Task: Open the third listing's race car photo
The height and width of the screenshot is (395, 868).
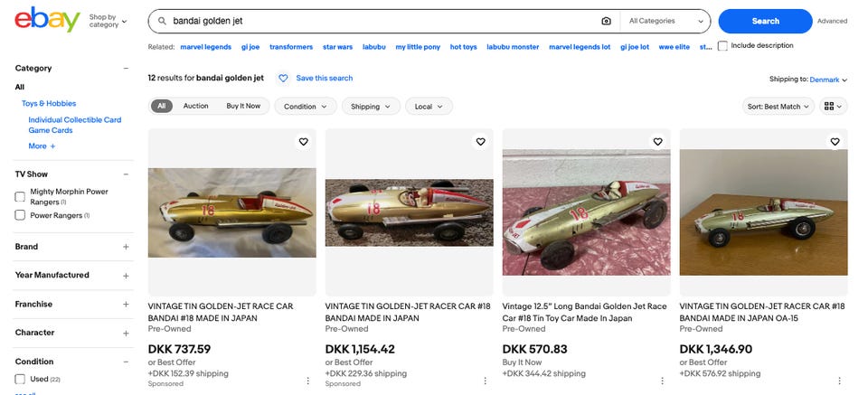Action: (586, 212)
